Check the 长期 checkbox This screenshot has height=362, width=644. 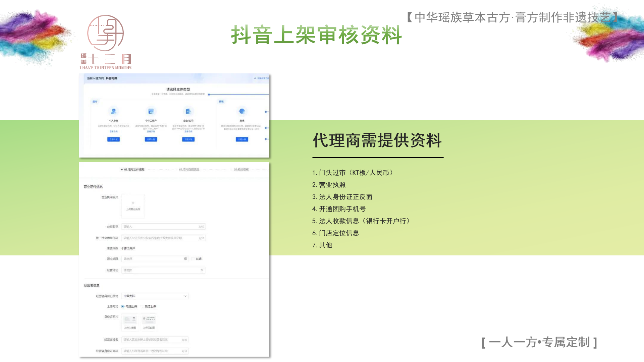(x=193, y=259)
